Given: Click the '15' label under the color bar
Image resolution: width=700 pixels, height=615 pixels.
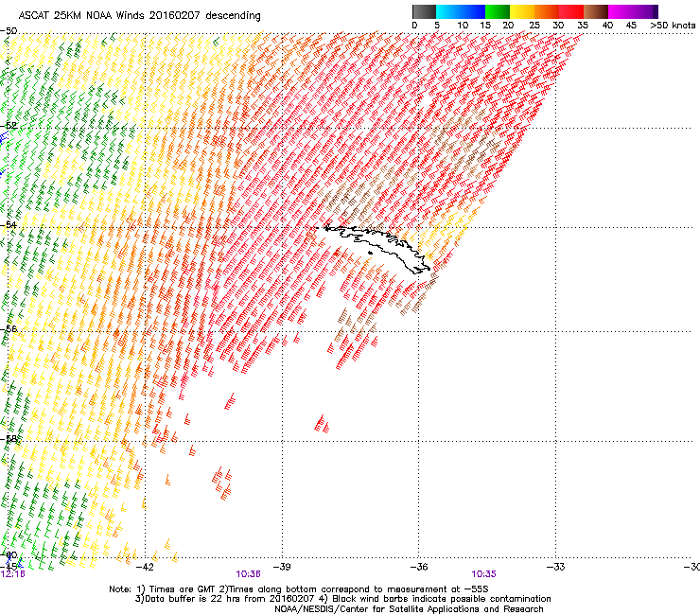Looking at the screenshot, I should pos(485,26).
